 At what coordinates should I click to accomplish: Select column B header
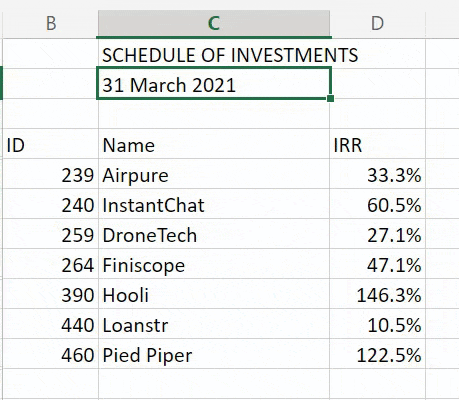pyautogui.click(x=51, y=24)
